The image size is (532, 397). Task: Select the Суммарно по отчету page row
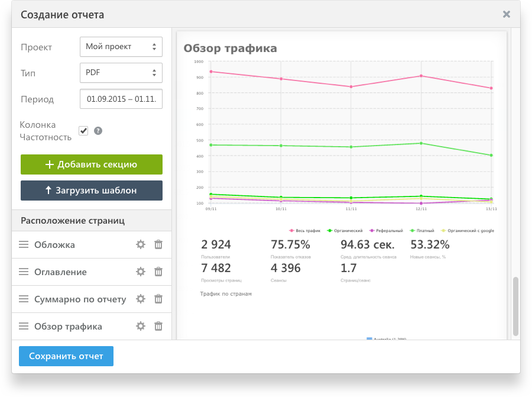92,299
